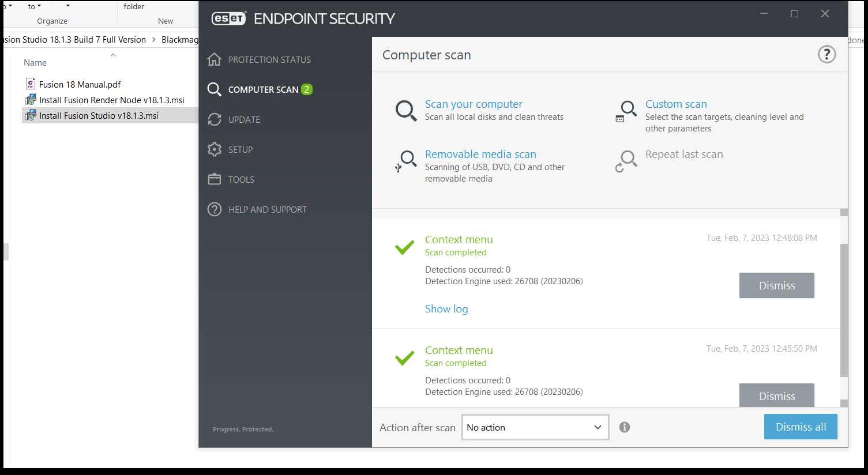Sort by the Name column header in Explorer
Image resolution: width=868 pixels, height=475 pixels.
(35, 63)
